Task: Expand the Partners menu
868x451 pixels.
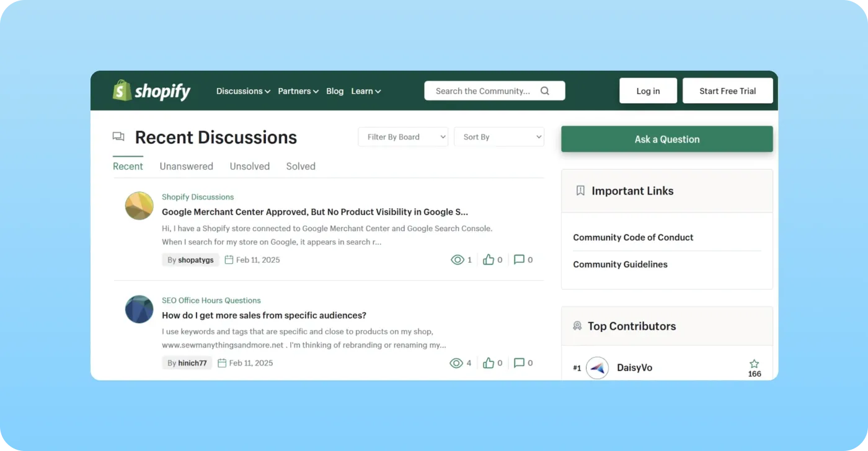Action: point(298,91)
